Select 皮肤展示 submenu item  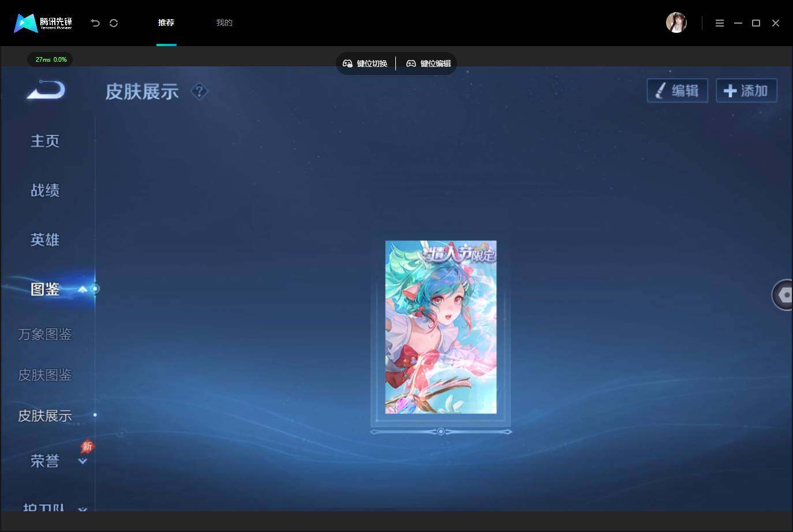[45, 415]
